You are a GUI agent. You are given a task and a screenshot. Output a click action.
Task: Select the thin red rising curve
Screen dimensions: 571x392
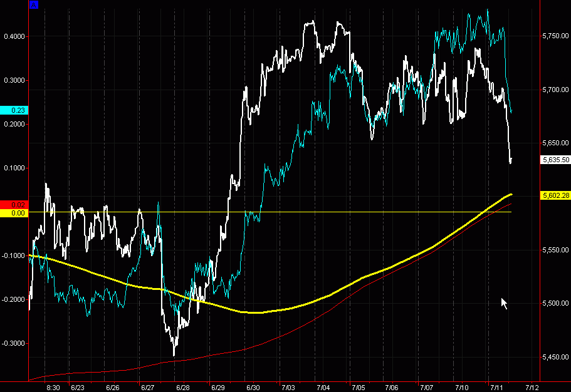coord(270,341)
